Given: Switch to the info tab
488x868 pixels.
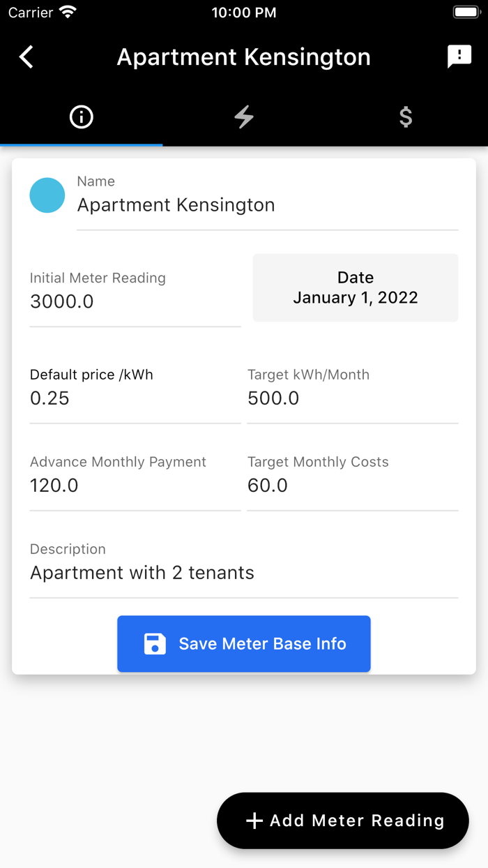Looking at the screenshot, I should pos(82,117).
